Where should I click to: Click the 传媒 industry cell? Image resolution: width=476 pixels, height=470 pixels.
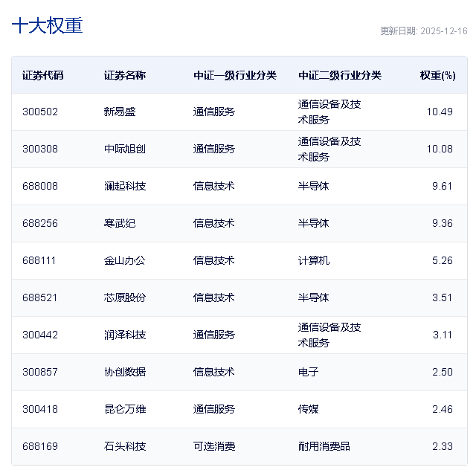pyautogui.click(x=309, y=409)
